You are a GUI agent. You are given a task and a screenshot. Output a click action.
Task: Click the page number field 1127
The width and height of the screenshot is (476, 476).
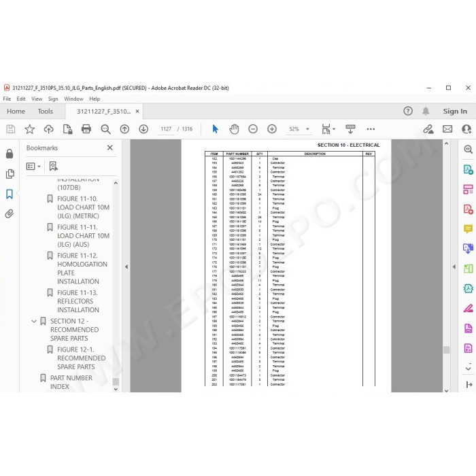pyautogui.click(x=166, y=129)
